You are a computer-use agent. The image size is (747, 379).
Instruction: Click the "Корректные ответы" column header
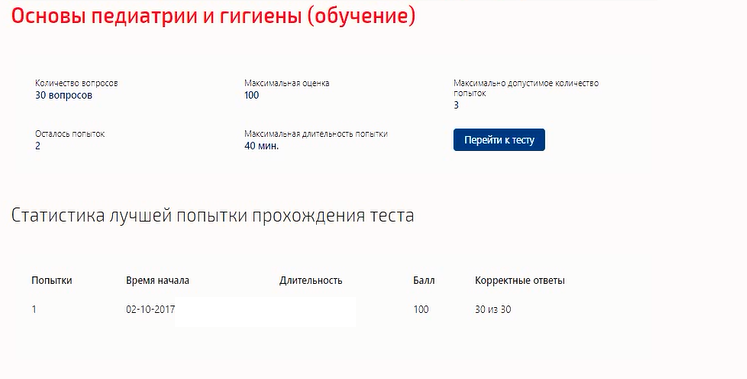click(520, 280)
